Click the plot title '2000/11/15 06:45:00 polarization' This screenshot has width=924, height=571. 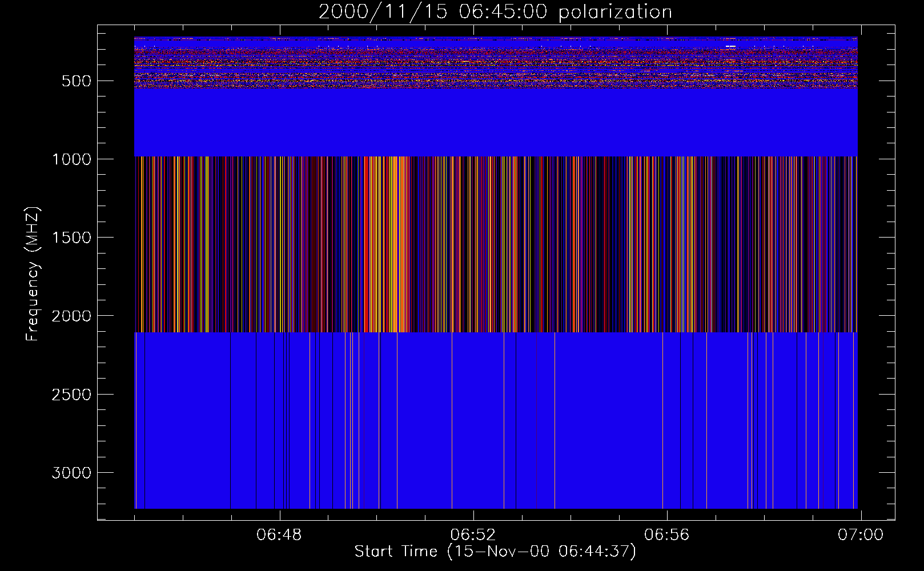(x=495, y=12)
